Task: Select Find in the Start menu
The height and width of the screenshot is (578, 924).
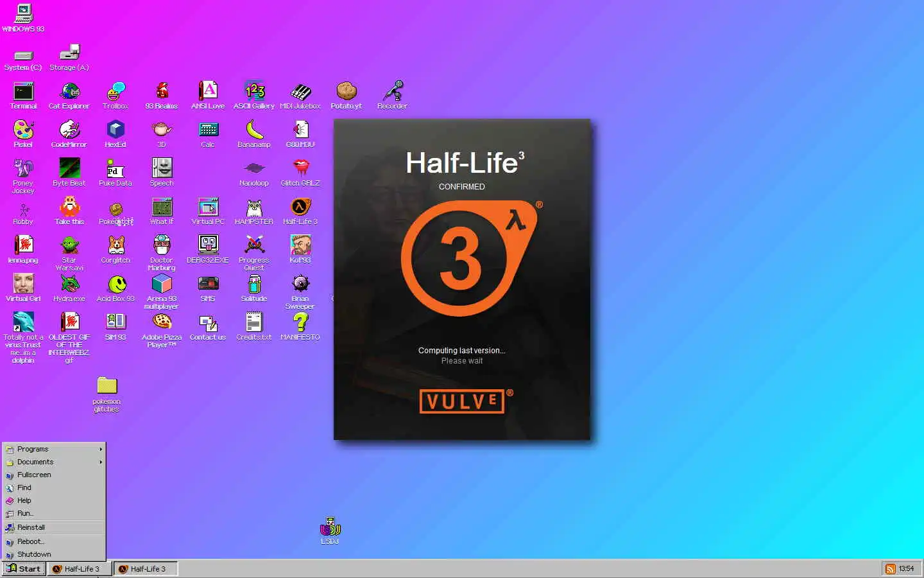Action: coord(54,487)
